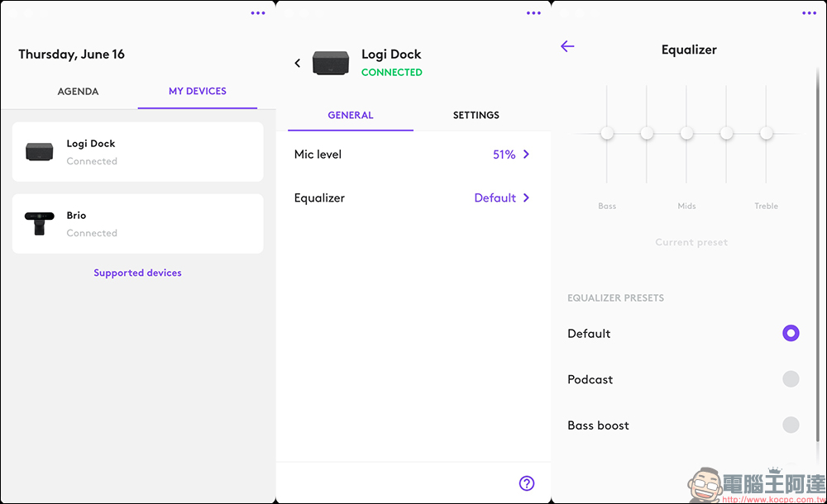Click the Brio webcam icon

point(39,223)
